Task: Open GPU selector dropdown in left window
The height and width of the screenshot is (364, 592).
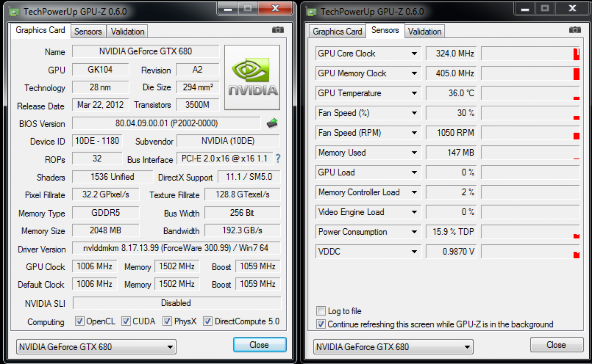Action: point(96,346)
